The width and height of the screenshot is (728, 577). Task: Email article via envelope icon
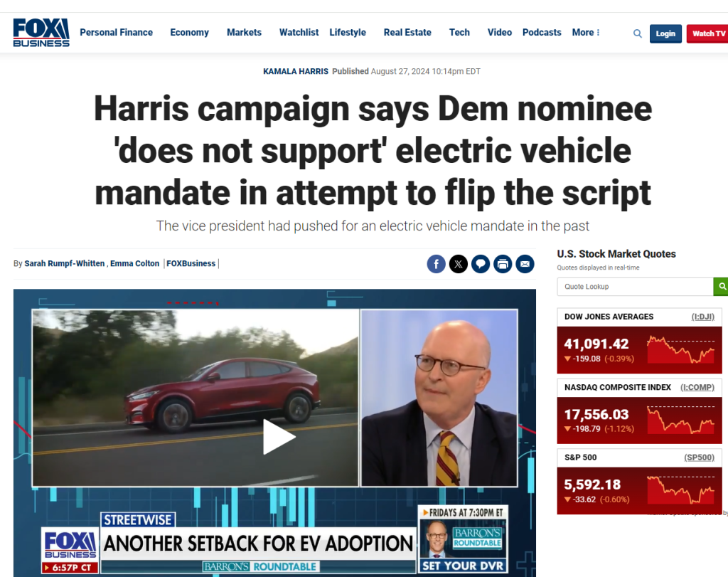525,264
